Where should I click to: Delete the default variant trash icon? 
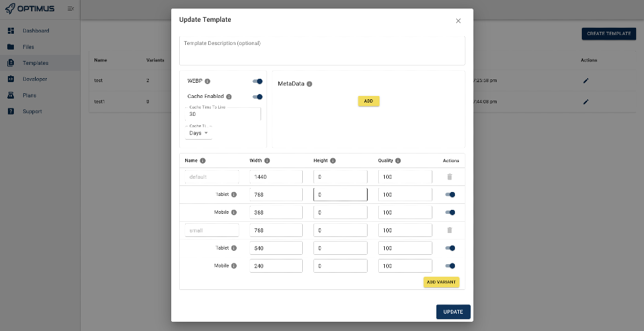(450, 177)
